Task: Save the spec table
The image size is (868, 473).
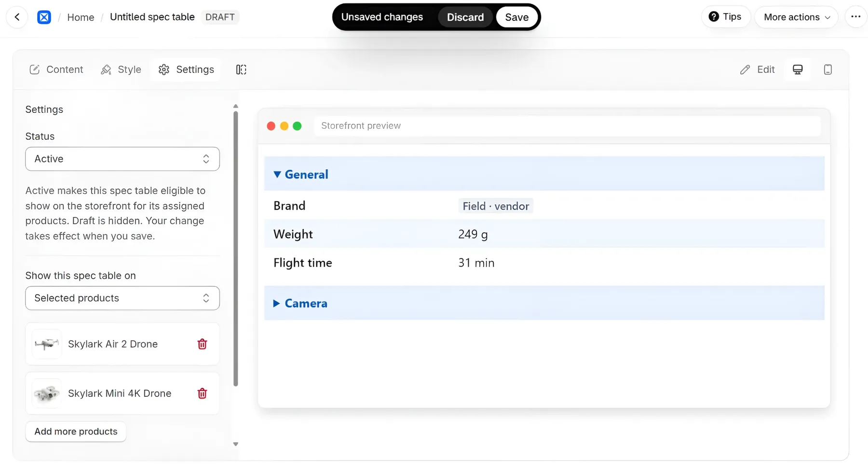Action: [516, 17]
